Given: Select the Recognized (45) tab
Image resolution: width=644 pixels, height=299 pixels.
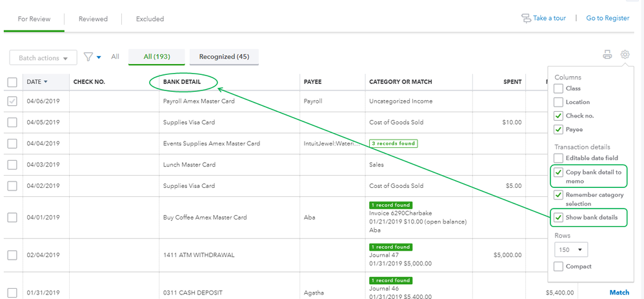Looking at the screenshot, I should click(224, 57).
